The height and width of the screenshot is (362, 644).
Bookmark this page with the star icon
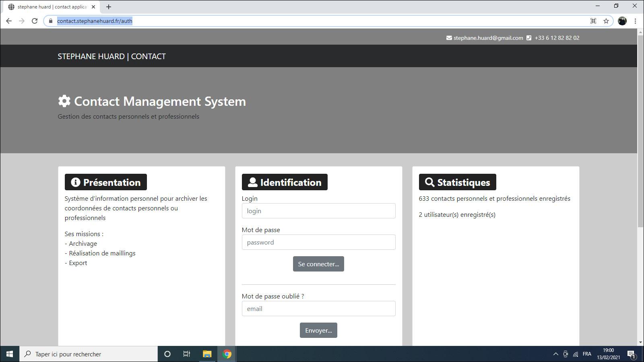tap(606, 21)
